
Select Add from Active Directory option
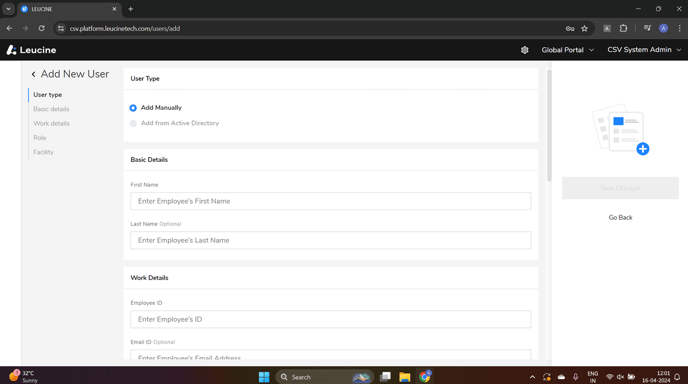click(x=133, y=123)
